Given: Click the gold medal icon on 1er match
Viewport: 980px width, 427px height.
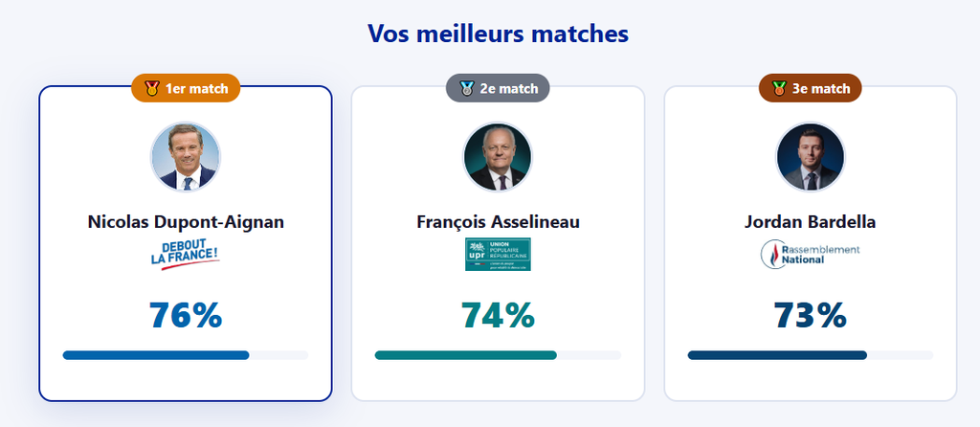Looking at the screenshot, I should (151, 89).
